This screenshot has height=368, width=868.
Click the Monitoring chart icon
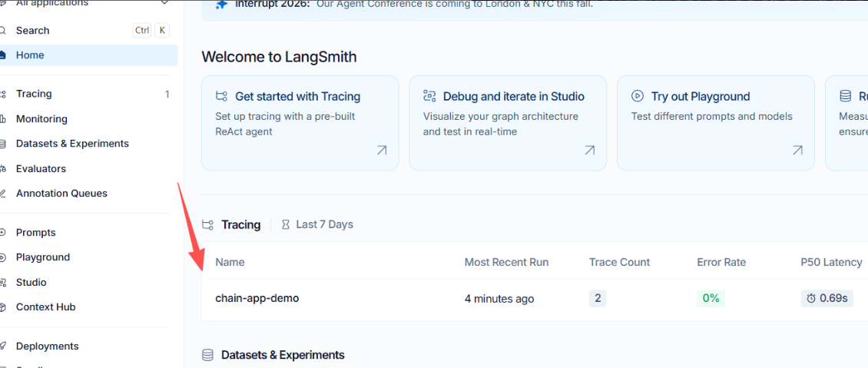[3, 119]
